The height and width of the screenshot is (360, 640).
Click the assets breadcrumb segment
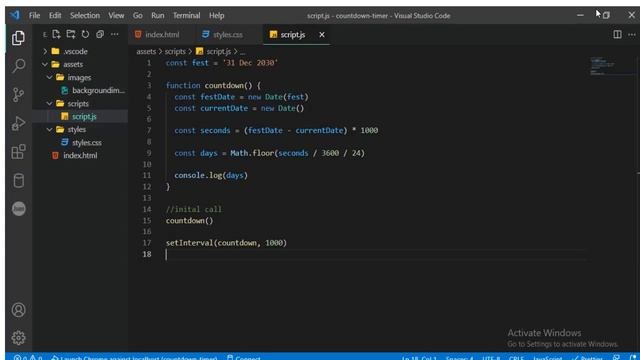click(146, 51)
